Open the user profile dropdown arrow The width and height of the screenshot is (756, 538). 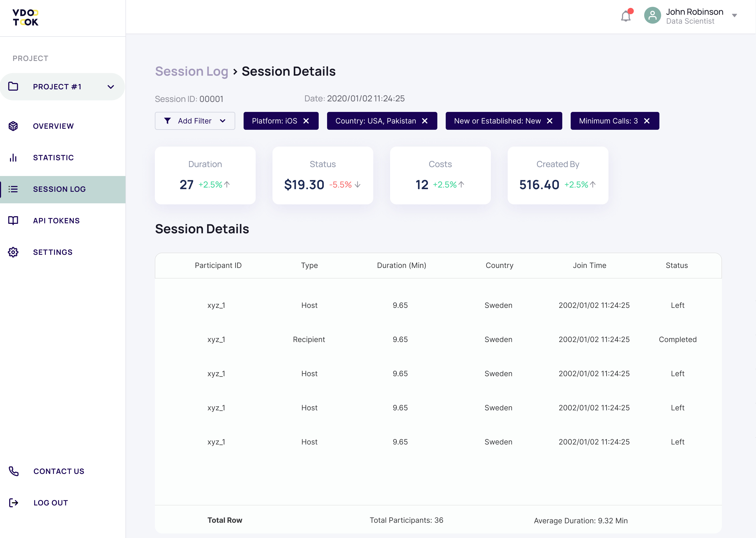[x=734, y=15]
